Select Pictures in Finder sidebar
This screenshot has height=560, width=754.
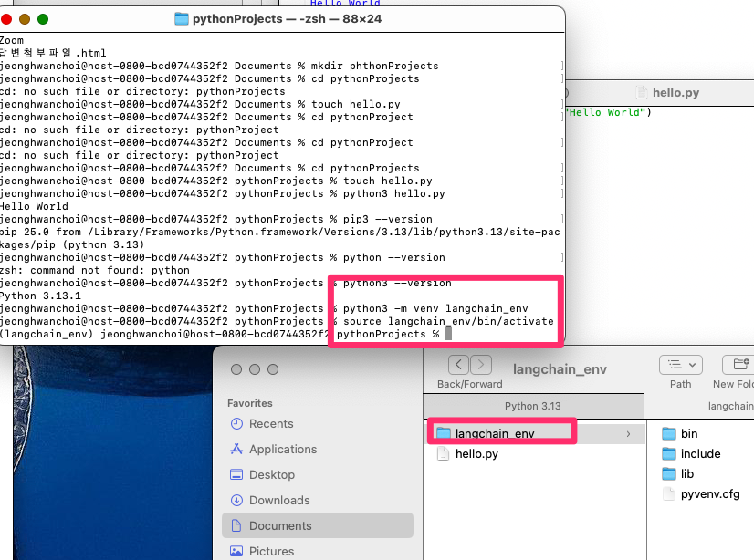318,551
